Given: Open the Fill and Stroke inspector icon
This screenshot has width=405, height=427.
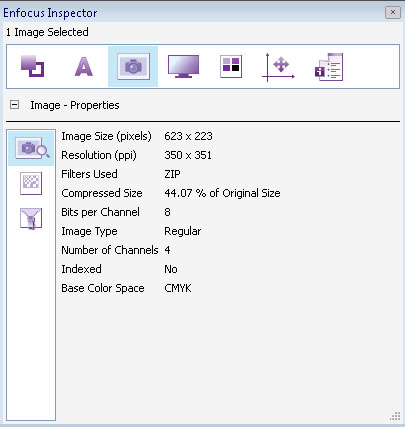Looking at the screenshot, I should (x=32, y=66).
